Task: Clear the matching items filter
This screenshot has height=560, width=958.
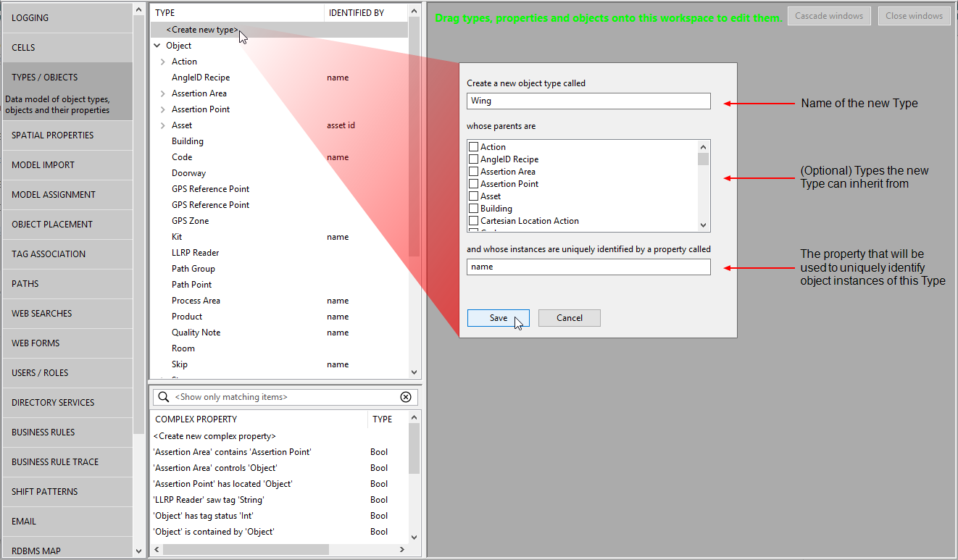Action: (x=406, y=397)
